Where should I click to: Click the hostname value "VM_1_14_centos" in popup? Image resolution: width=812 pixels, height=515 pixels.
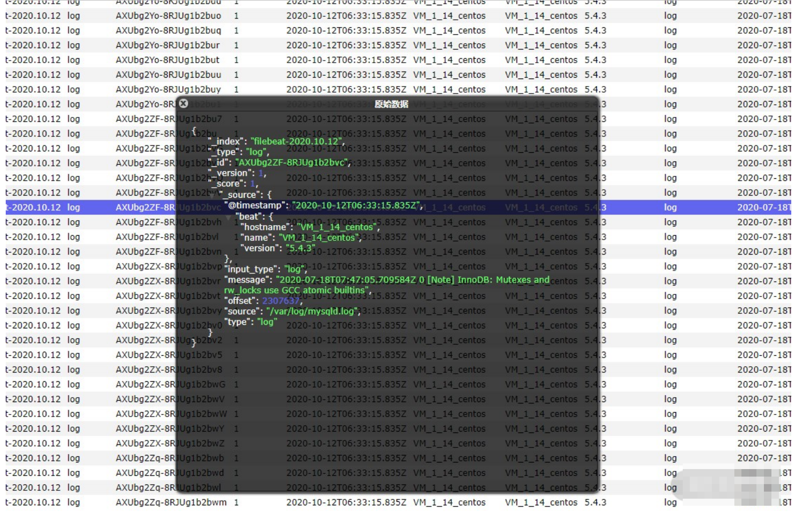point(337,227)
